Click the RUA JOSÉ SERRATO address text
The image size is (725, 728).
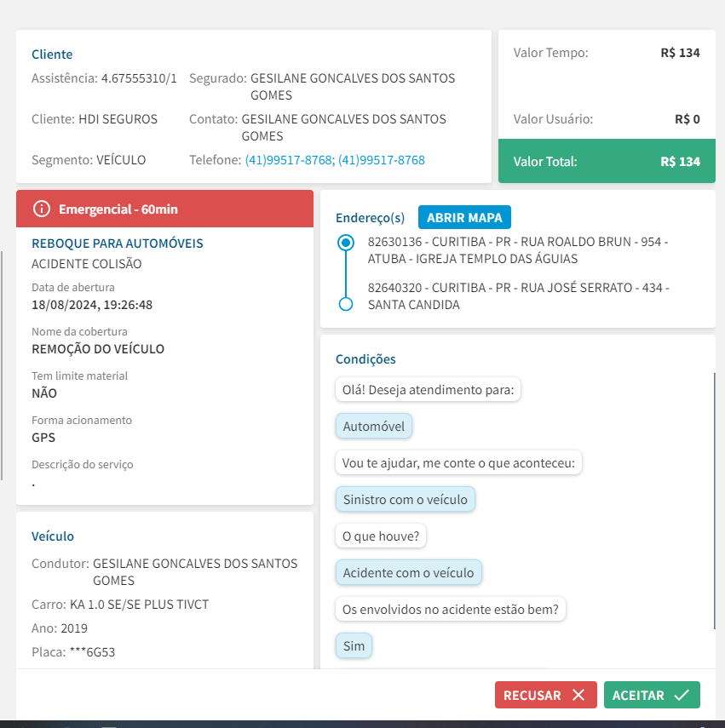click(518, 296)
